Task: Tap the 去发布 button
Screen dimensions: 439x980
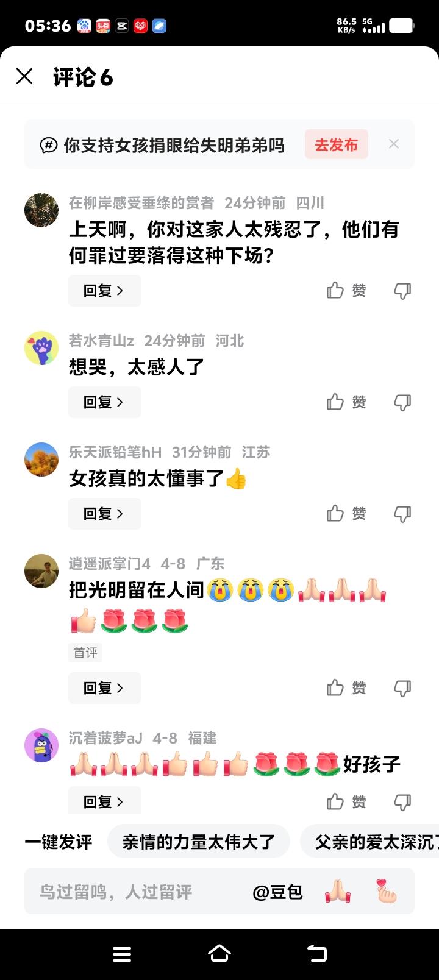Action: (x=337, y=144)
